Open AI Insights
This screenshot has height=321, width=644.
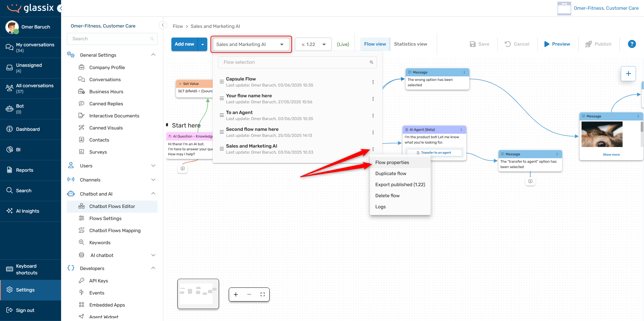31,211
